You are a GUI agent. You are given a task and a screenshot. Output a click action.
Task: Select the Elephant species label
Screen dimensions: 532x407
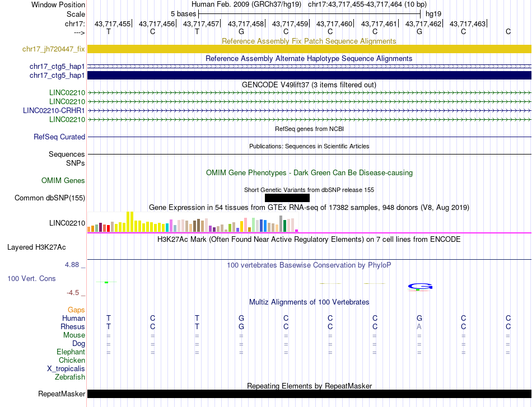(x=71, y=352)
